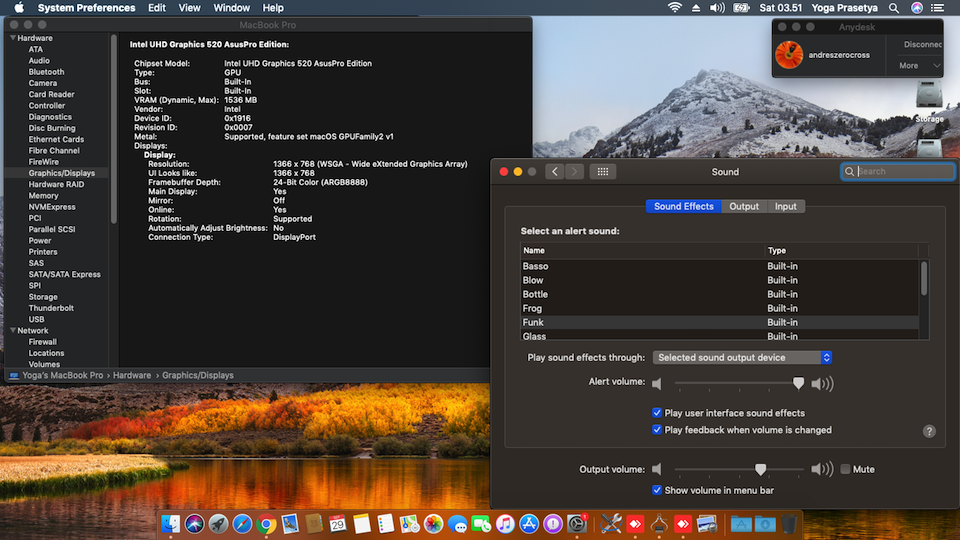The height and width of the screenshot is (540, 960).
Task: Enable the Mute checkbox
Action: point(845,469)
